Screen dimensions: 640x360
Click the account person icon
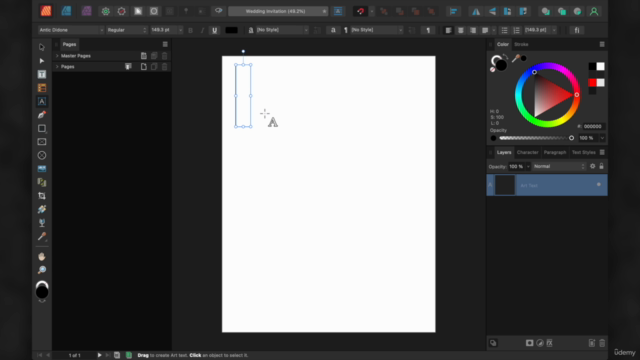point(594,11)
